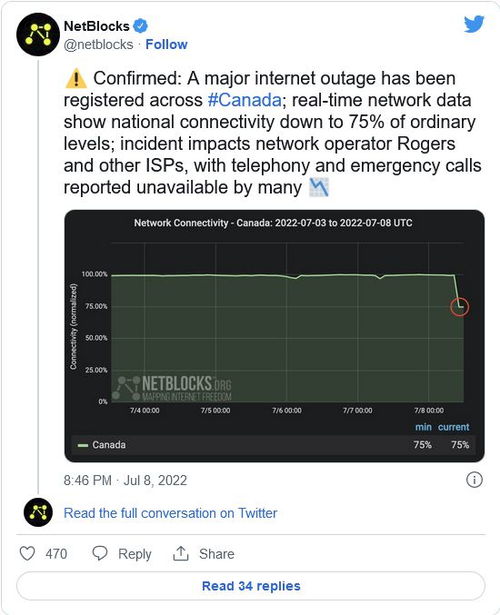Click the red circled drop point on chart

[x=460, y=307]
